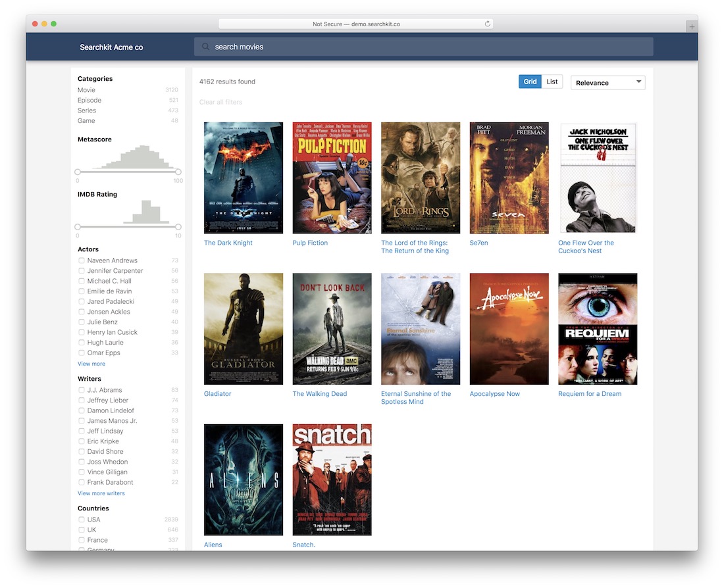The image size is (724, 588).
Task: Check the J.J. Abrams writer filter
Action: 81,390
